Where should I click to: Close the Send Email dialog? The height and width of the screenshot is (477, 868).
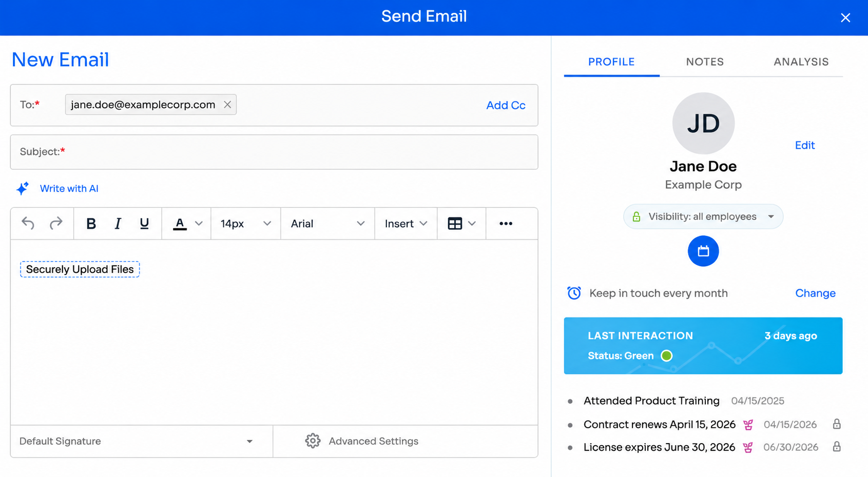click(845, 18)
